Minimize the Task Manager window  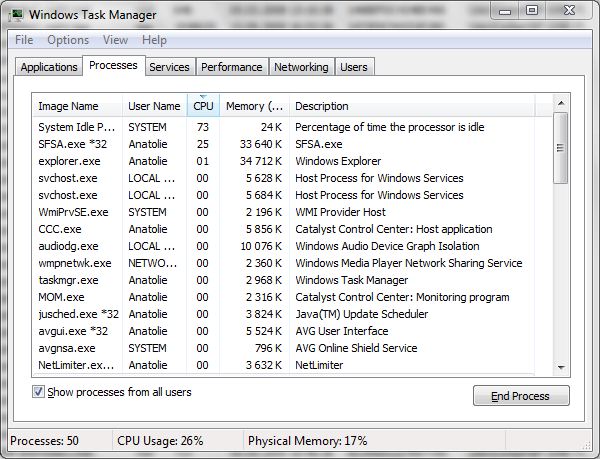pyautogui.click(x=507, y=11)
